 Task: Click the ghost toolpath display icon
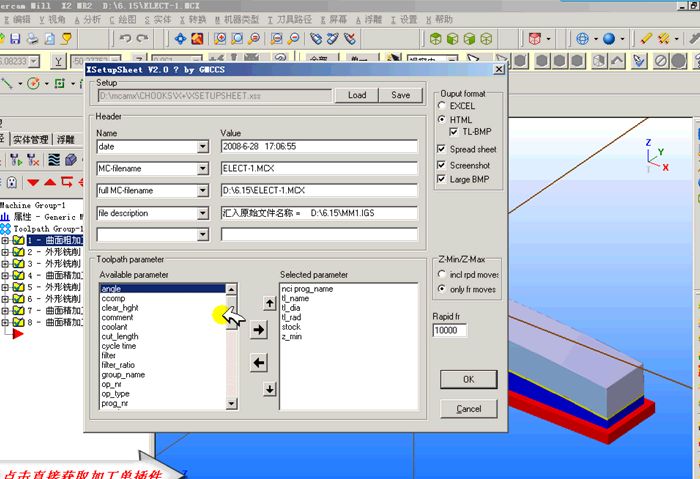[12, 182]
